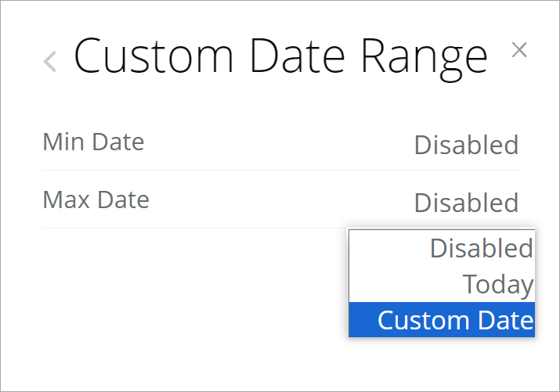This screenshot has height=392, width=560.
Task: Click the Max Date label
Action: click(96, 200)
